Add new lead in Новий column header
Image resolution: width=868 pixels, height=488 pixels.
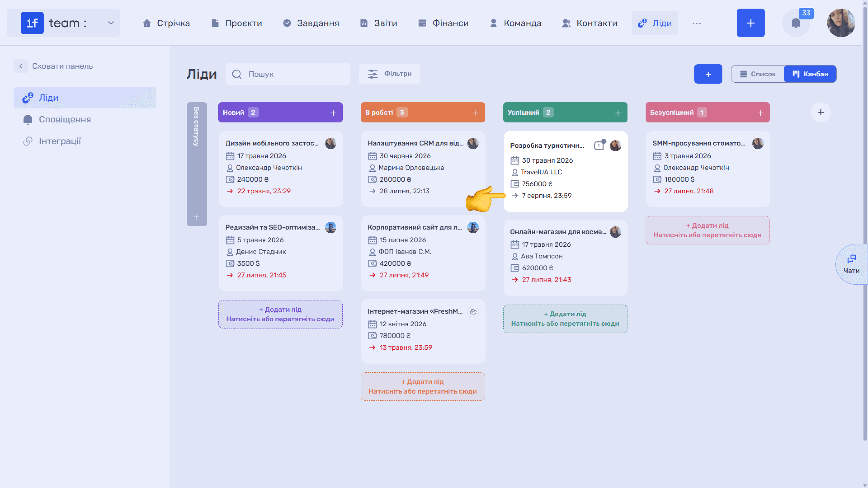(333, 113)
